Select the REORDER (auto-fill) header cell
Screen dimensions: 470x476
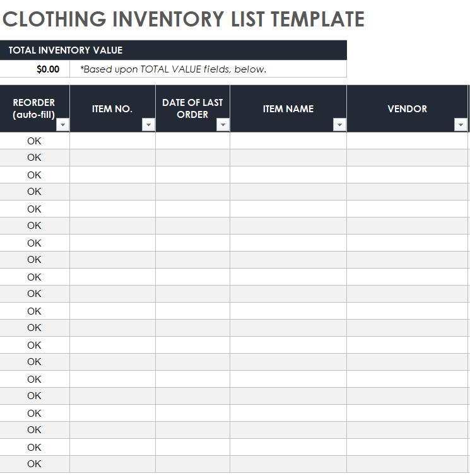pos(35,108)
